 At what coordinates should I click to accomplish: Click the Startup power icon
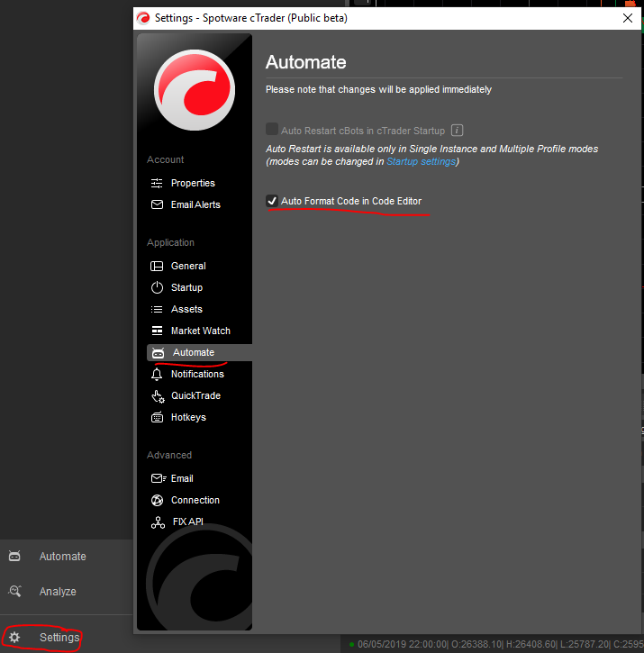tap(157, 287)
